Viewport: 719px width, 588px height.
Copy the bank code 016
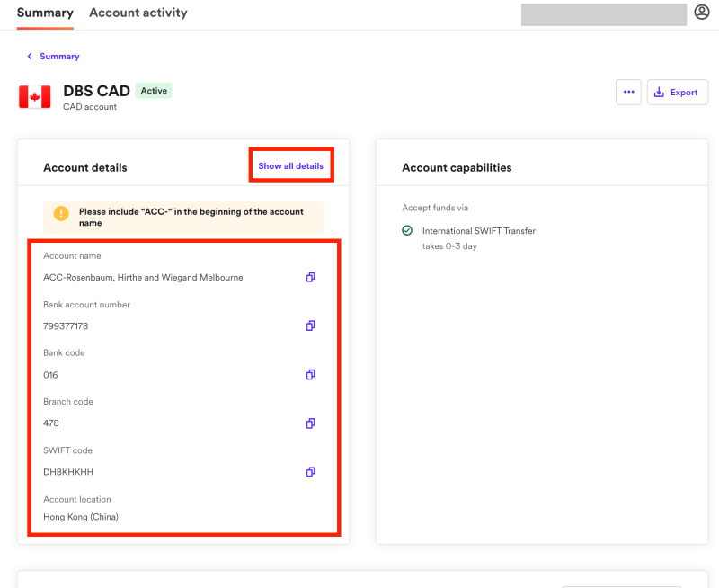coord(310,375)
